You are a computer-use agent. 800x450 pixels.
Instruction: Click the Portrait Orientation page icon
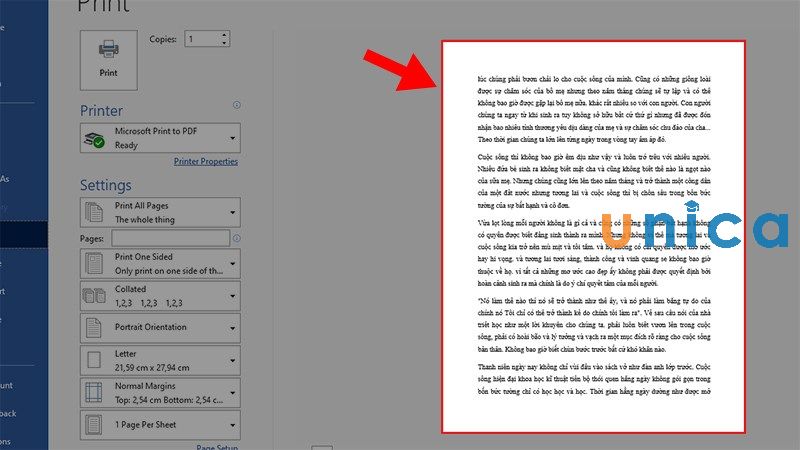[95, 327]
